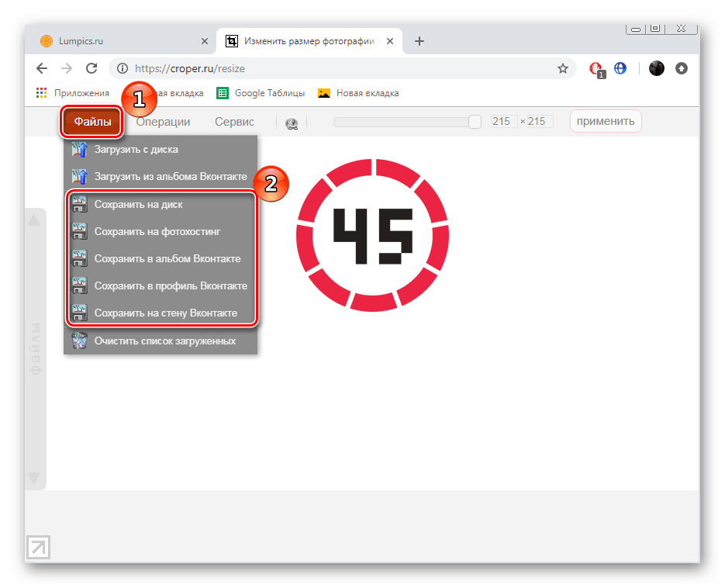Click the height field showing 215
The image size is (725, 588).
540,121
